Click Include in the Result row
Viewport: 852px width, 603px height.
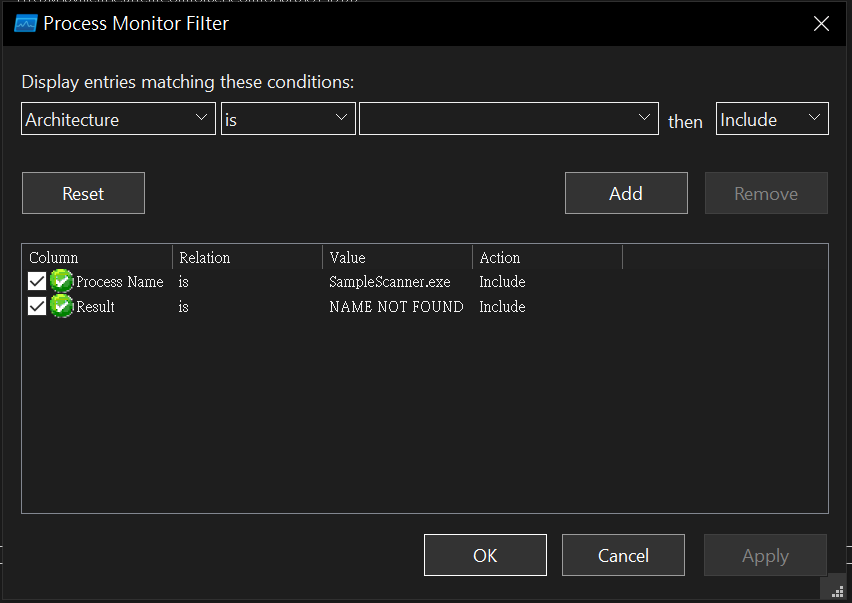(x=502, y=307)
